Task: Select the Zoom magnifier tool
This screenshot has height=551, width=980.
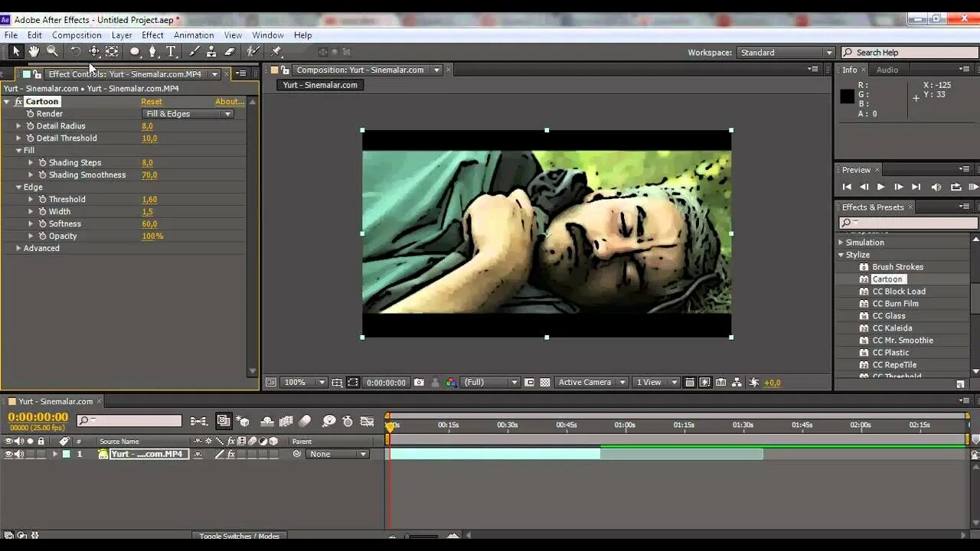Action: coord(52,51)
